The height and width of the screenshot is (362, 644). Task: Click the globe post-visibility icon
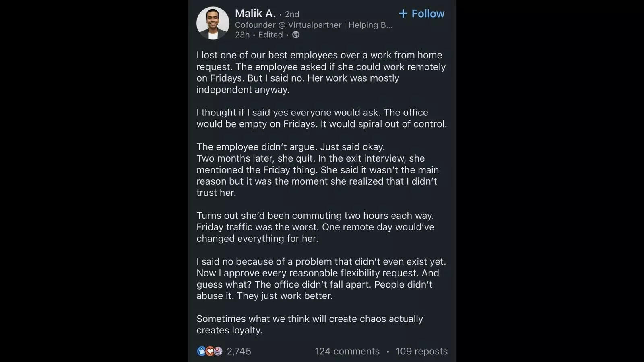point(296,35)
